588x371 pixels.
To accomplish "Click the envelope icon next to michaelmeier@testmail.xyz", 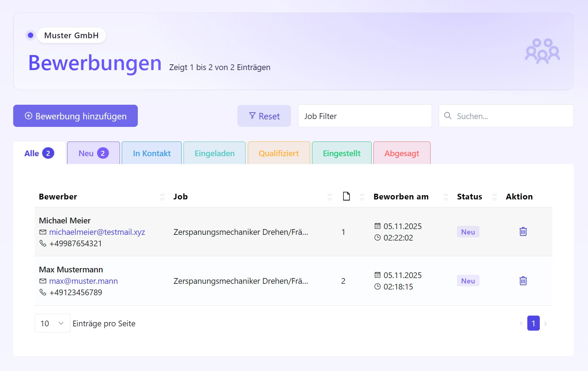I will (42, 232).
